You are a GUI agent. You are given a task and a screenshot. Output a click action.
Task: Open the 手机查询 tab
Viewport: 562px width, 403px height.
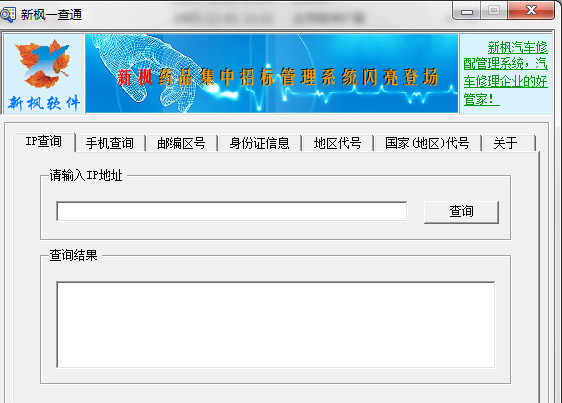pos(110,143)
